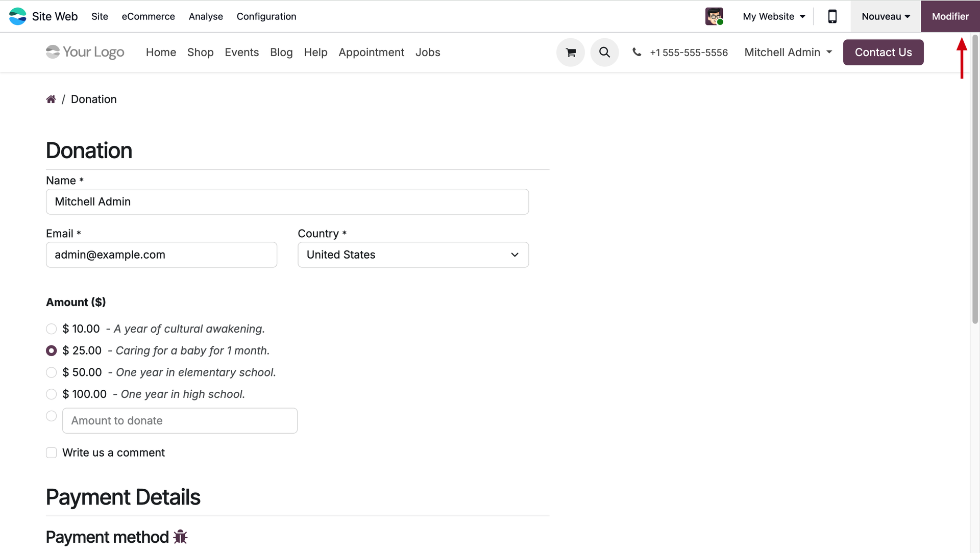Image resolution: width=980 pixels, height=553 pixels.
Task: Click the Odoo Site Web logo
Action: click(17, 16)
